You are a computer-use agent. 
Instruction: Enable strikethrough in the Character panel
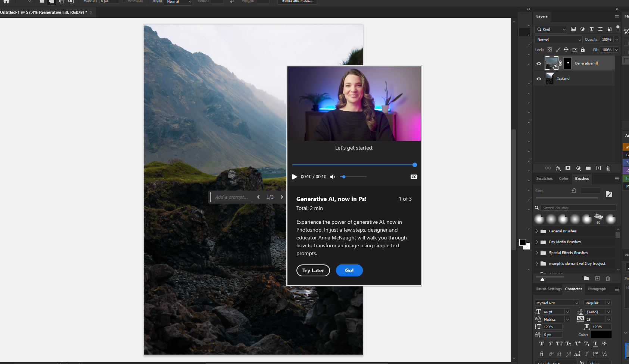click(604, 343)
